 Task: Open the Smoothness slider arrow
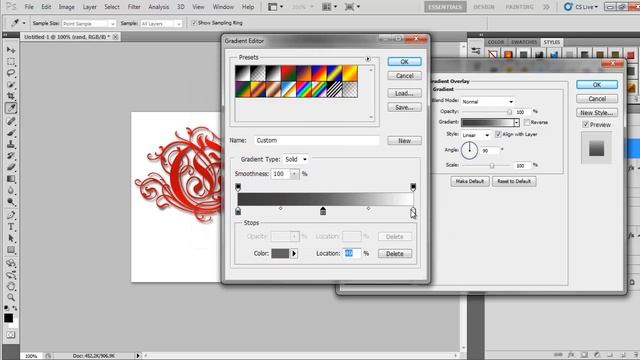pos(294,174)
